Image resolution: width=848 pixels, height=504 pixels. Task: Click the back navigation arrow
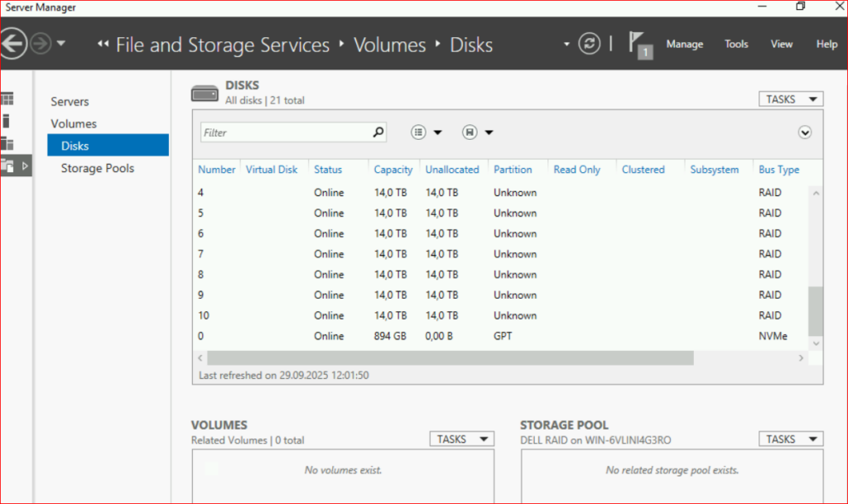tap(12, 44)
